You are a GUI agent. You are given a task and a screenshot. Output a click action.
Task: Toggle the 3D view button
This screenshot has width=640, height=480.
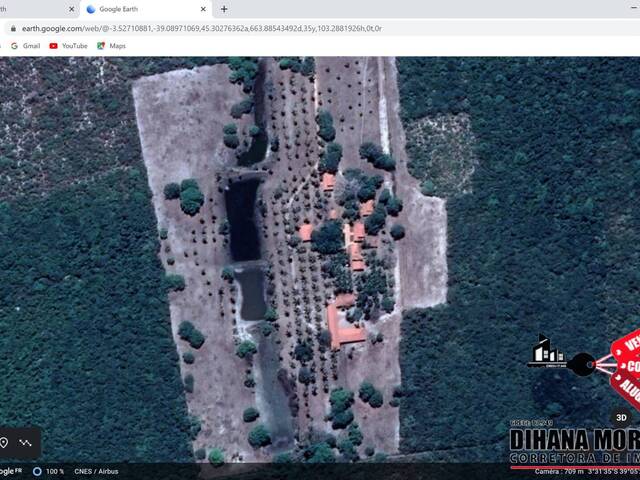621,418
